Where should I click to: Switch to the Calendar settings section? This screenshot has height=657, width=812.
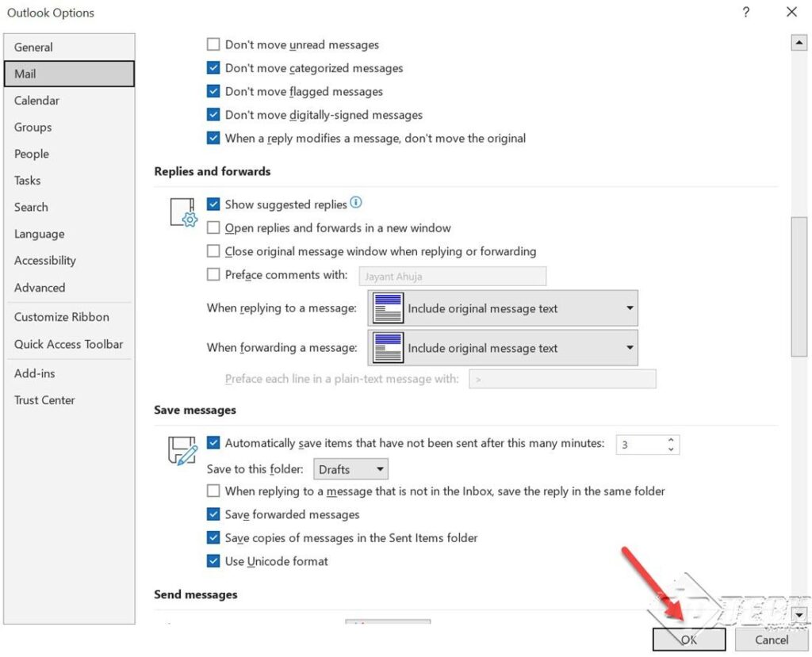(36, 100)
